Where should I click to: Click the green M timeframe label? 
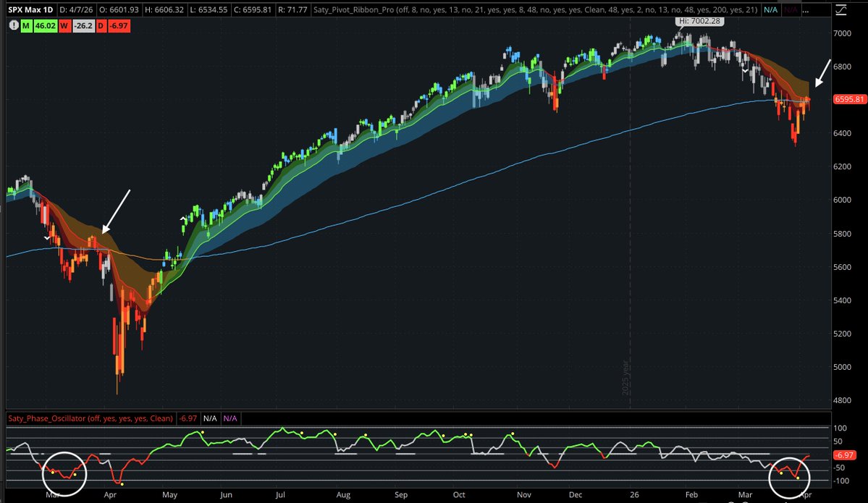click(26, 25)
